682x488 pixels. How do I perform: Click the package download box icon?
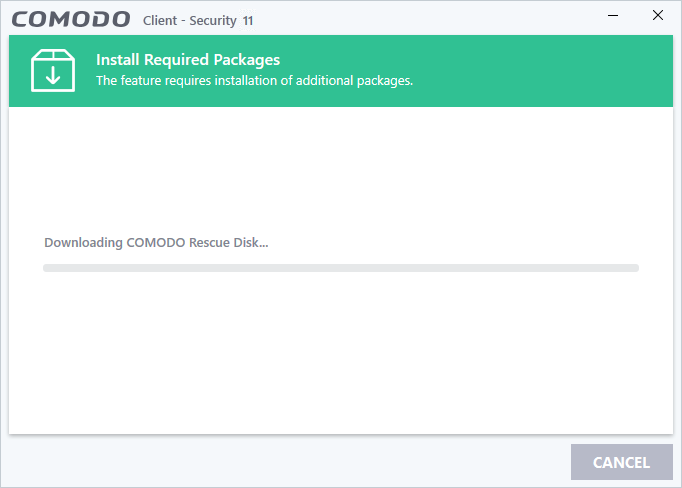pyautogui.click(x=53, y=70)
